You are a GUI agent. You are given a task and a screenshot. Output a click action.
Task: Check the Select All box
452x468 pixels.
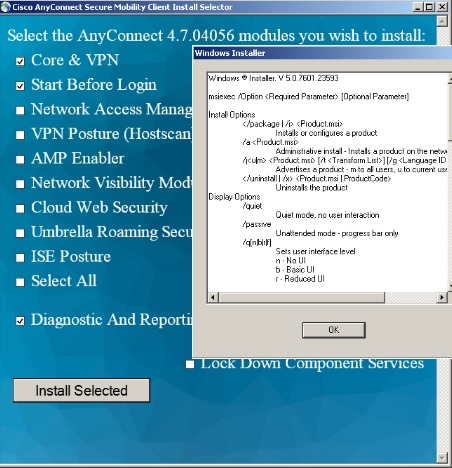click(x=20, y=282)
